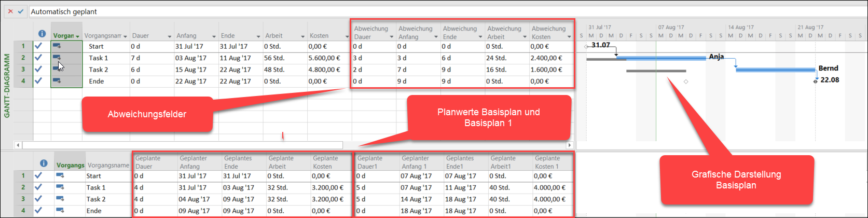Click the task mode icon for Task 1 in upper table

(57, 58)
